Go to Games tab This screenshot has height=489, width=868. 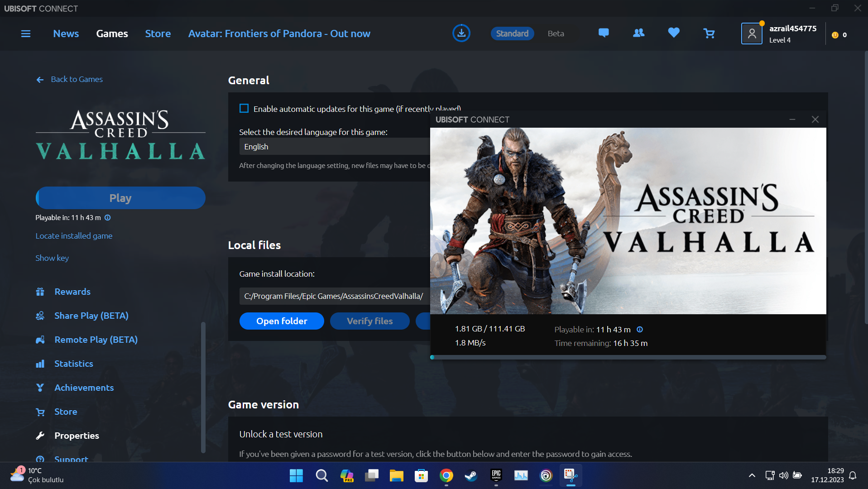(112, 34)
